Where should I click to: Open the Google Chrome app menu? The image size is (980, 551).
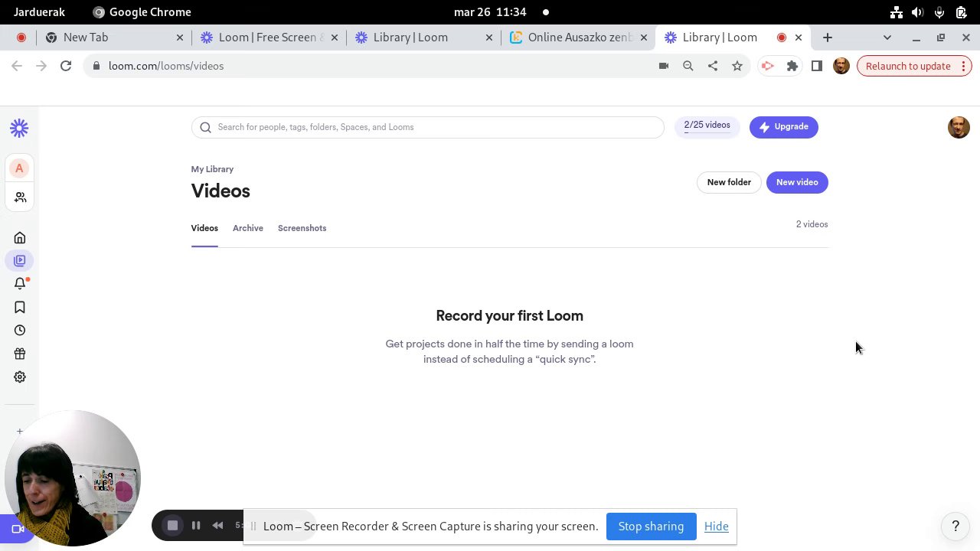point(142,12)
